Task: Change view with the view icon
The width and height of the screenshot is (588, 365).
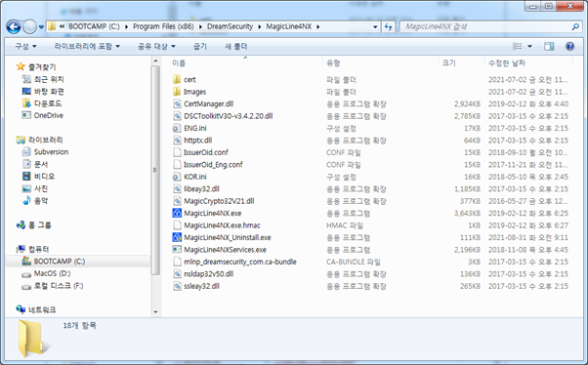Action: pyautogui.click(x=518, y=46)
